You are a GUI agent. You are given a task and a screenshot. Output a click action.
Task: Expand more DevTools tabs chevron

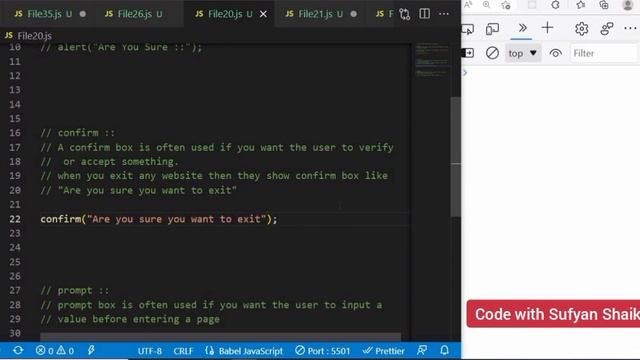click(x=522, y=28)
